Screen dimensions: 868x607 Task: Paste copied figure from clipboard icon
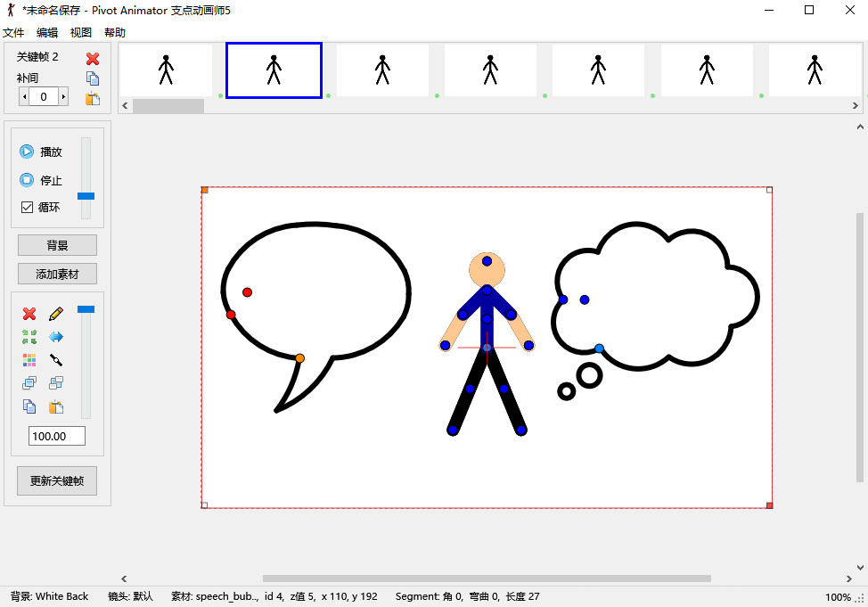55,406
